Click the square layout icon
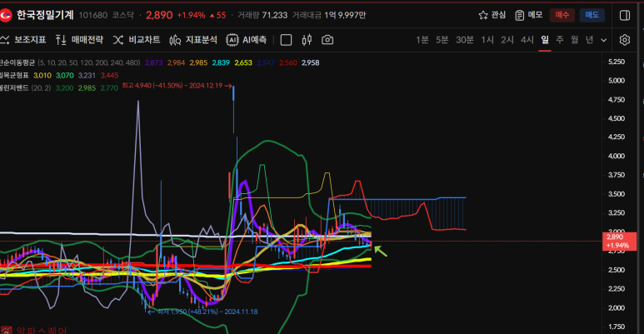Viewport: 644px width, 334px height. [286, 40]
